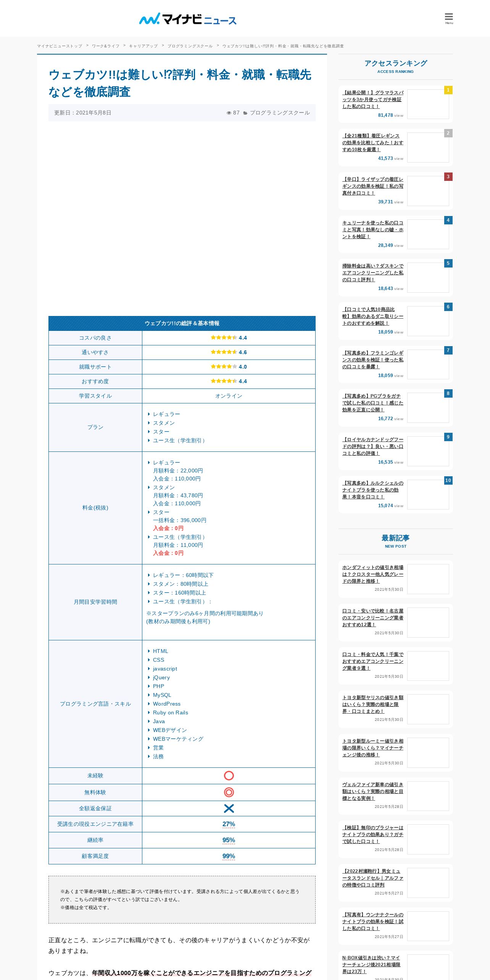The image size is (490, 980).
Task: Click the star rating for おすすめ度
Action: (224, 381)
